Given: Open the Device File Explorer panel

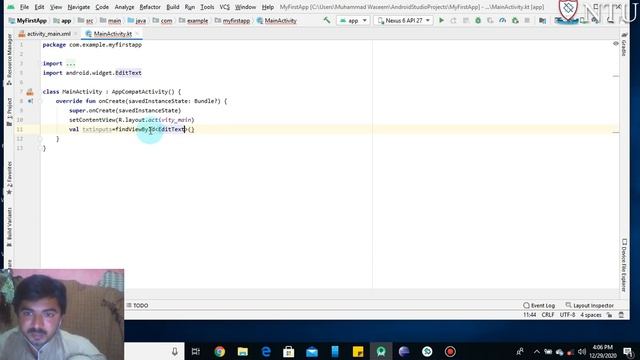Looking at the screenshot, I should [624, 265].
